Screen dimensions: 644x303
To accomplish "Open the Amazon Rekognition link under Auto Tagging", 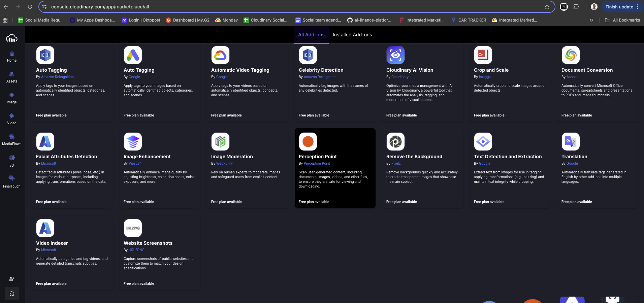I will coord(57,77).
